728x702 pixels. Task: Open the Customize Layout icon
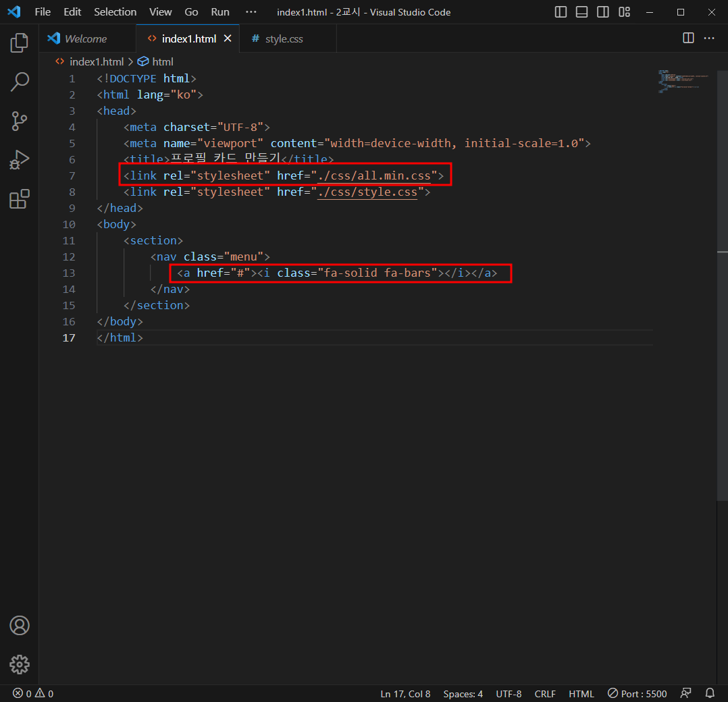point(625,12)
